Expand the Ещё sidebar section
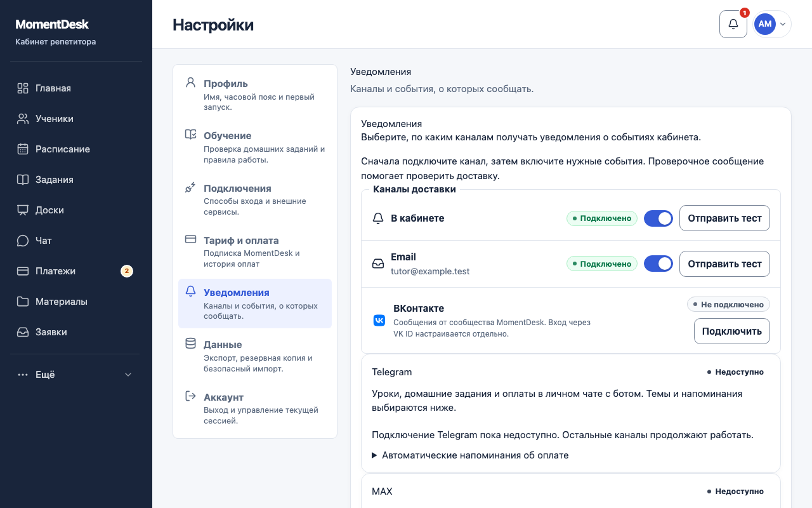 click(x=75, y=375)
